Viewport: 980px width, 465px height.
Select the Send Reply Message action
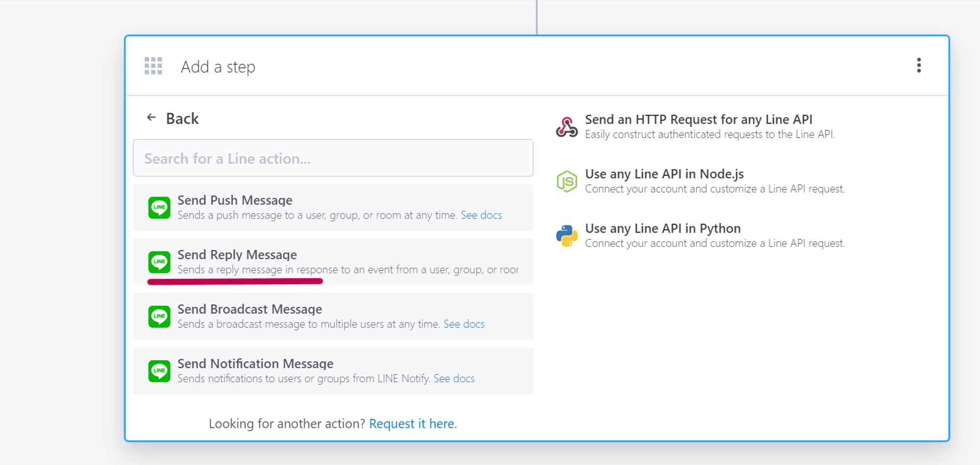[333, 262]
